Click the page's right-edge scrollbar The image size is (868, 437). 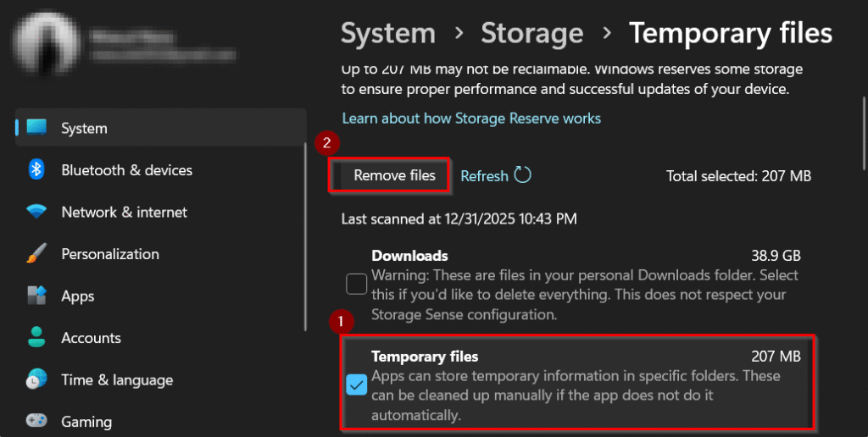coord(864,133)
